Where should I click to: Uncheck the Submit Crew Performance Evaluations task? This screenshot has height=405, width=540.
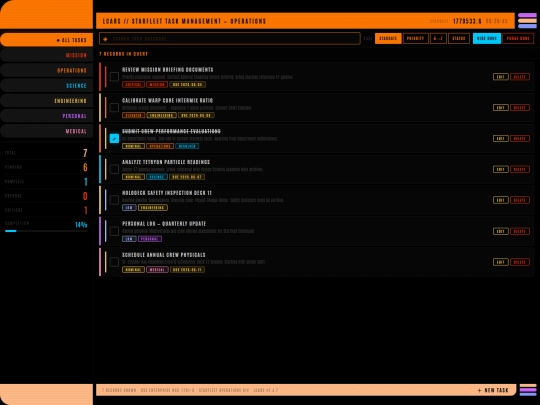pyautogui.click(x=114, y=138)
